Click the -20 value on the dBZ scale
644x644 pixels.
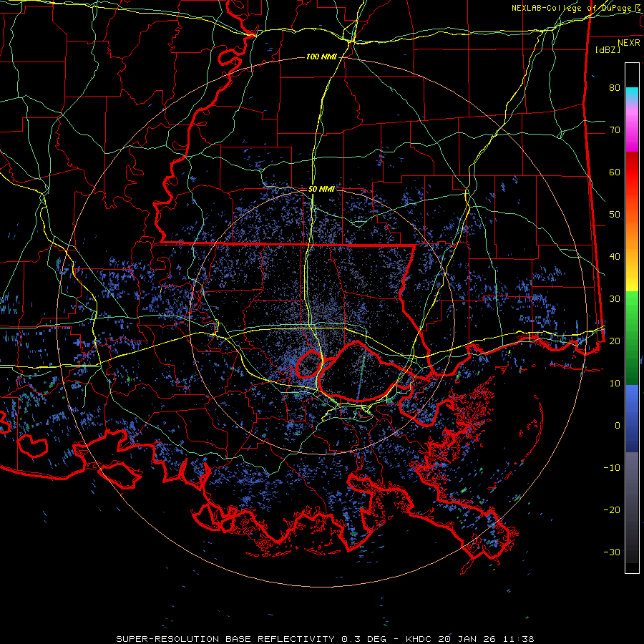click(612, 509)
